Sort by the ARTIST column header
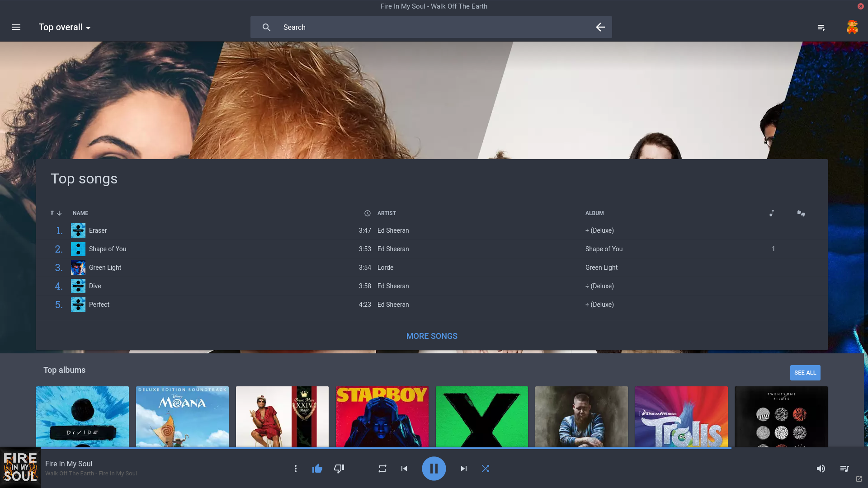 387,213
